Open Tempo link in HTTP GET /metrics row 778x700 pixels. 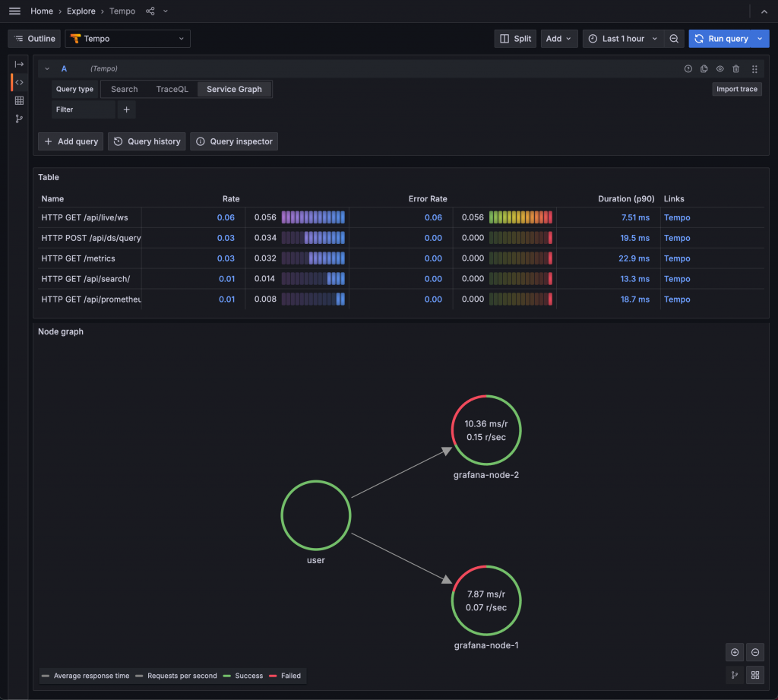point(677,258)
